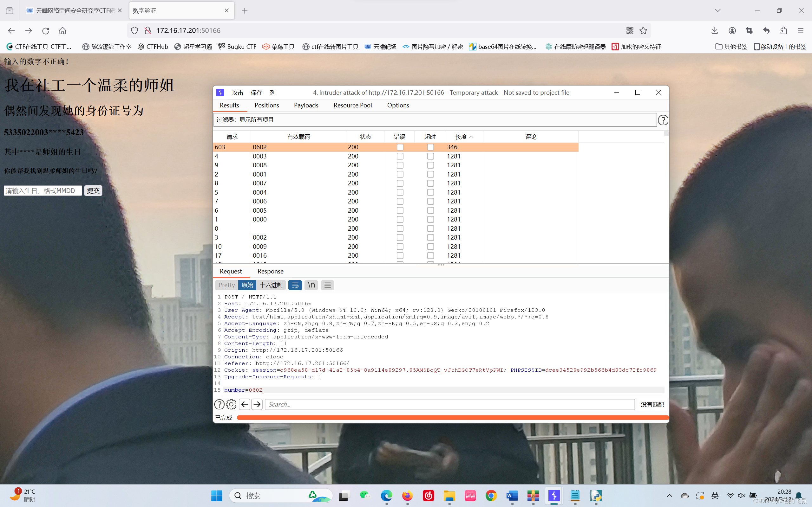Expand the system tray hidden icons chevron

(669, 496)
